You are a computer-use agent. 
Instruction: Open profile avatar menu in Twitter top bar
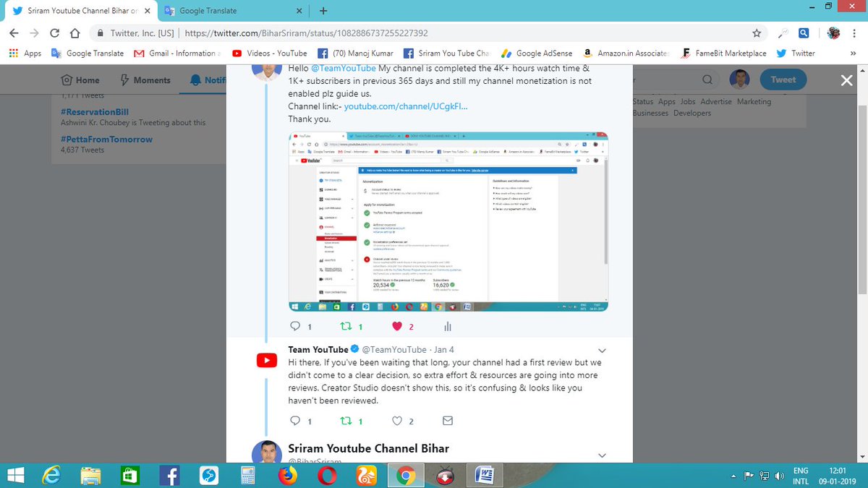click(x=739, y=80)
